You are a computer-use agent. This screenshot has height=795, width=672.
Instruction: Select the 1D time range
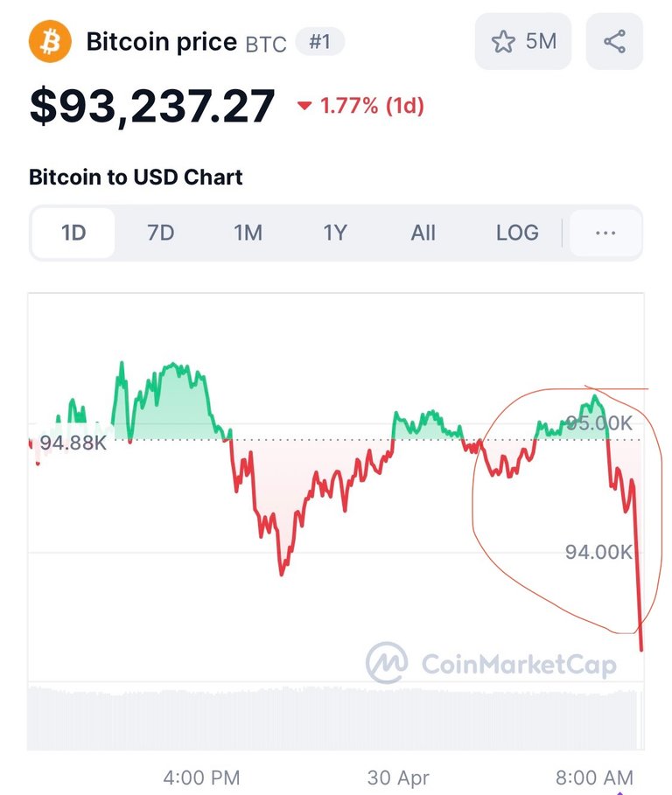coord(73,234)
